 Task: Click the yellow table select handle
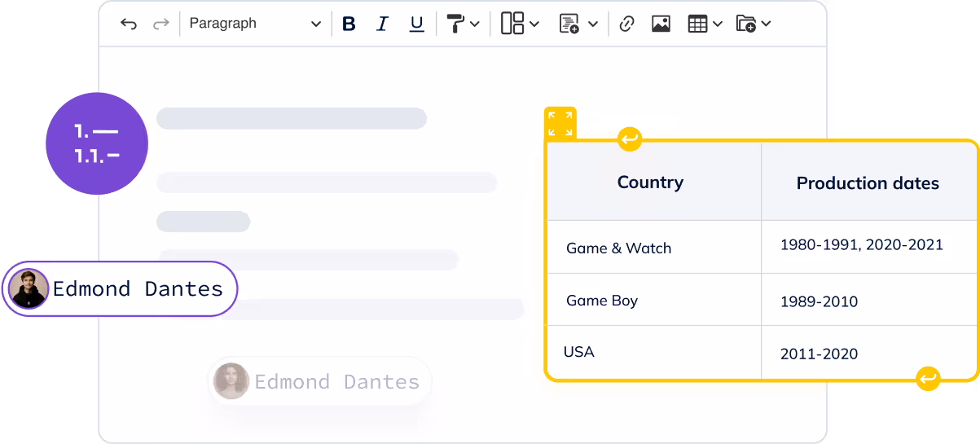pyautogui.click(x=560, y=123)
